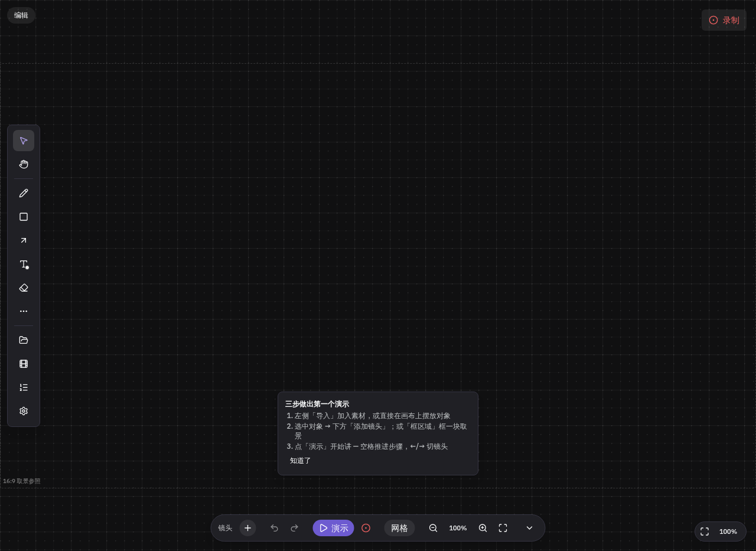Click the fullscreen icon in corner zoom widget
Image resolution: width=756 pixels, height=551 pixels.
pyautogui.click(x=705, y=532)
